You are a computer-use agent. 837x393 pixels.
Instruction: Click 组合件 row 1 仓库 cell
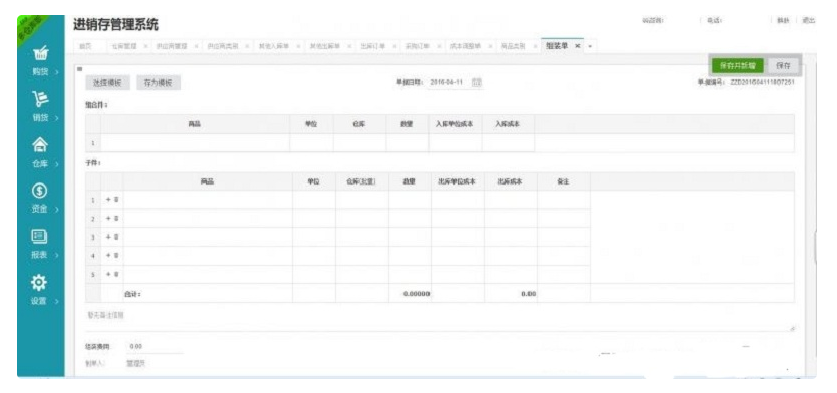click(x=359, y=143)
